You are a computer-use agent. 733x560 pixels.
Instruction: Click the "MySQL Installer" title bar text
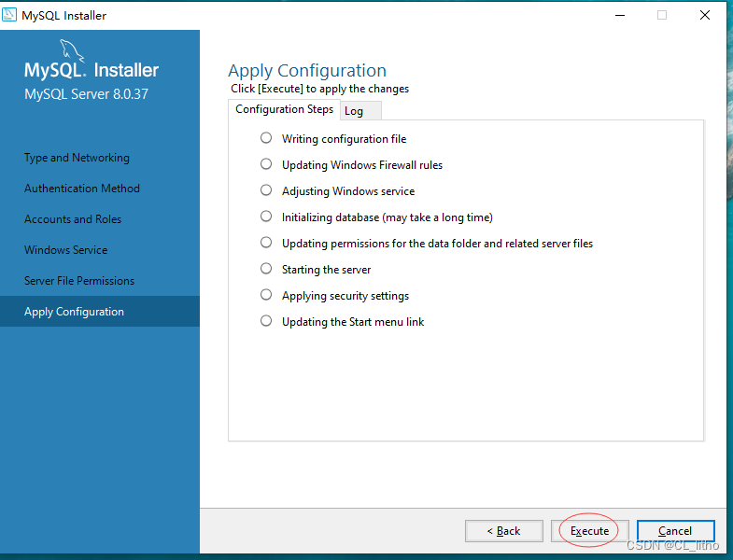64,16
